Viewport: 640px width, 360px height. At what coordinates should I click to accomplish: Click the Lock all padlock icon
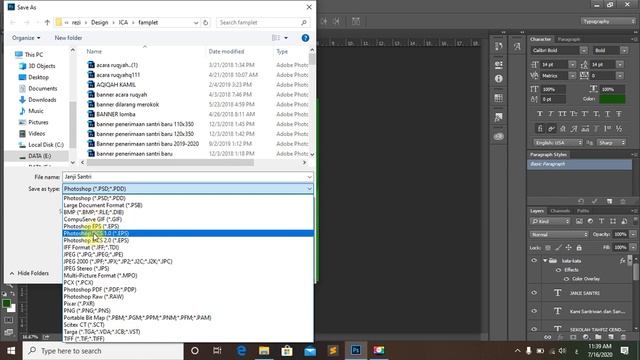click(579, 247)
